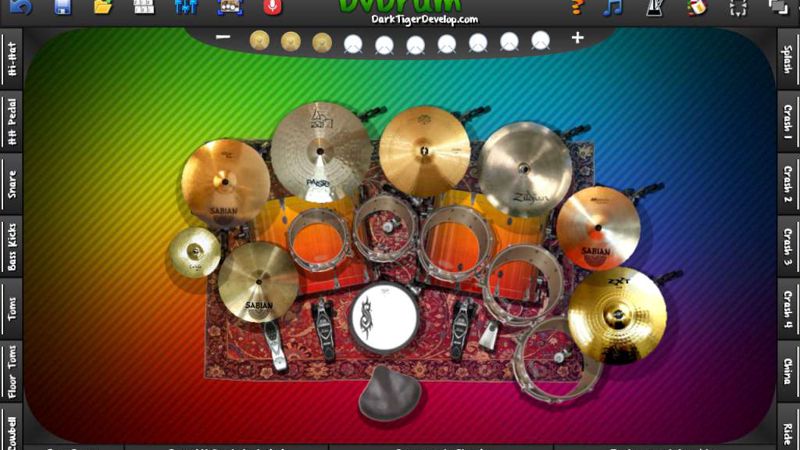
Task: Open the Bass Kicks side tab
Action: [x=11, y=246]
